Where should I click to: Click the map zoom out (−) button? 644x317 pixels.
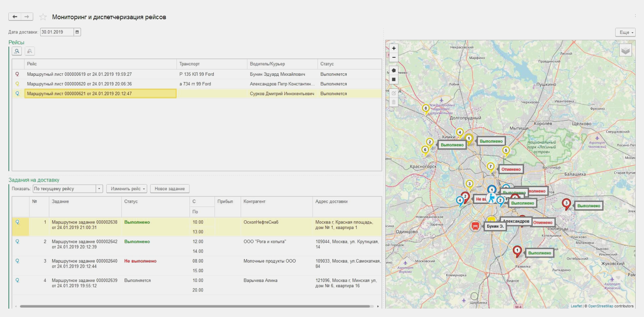point(394,57)
